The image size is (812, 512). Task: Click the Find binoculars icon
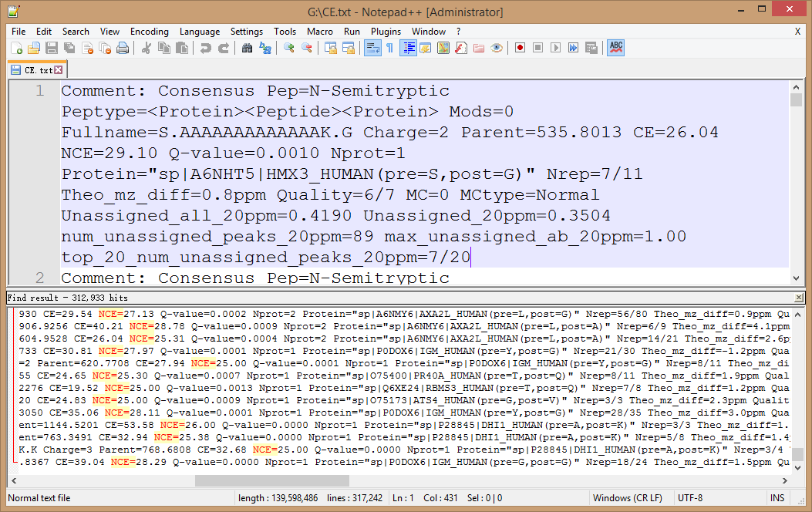247,48
